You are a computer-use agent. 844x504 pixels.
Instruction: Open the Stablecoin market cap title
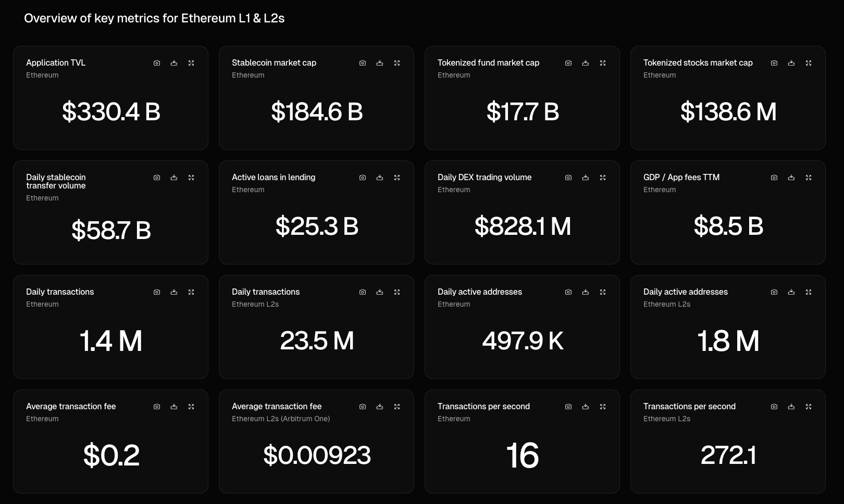[274, 62]
